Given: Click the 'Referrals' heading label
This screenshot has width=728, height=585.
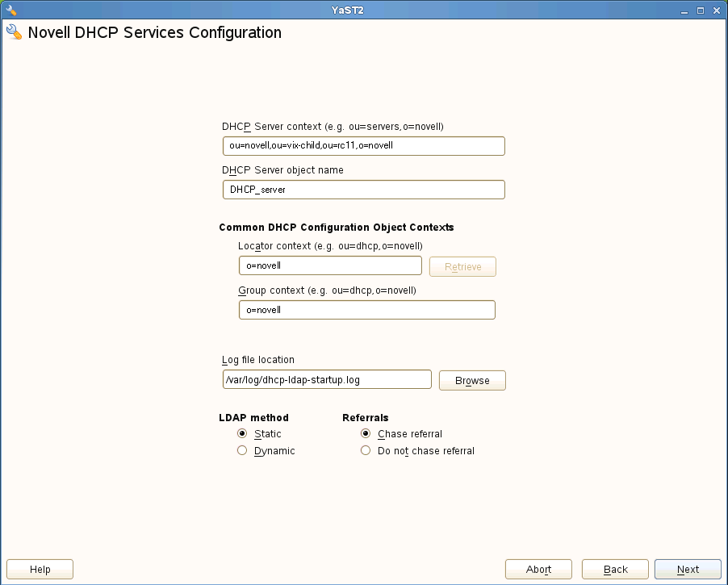Looking at the screenshot, I should point(366,417).
